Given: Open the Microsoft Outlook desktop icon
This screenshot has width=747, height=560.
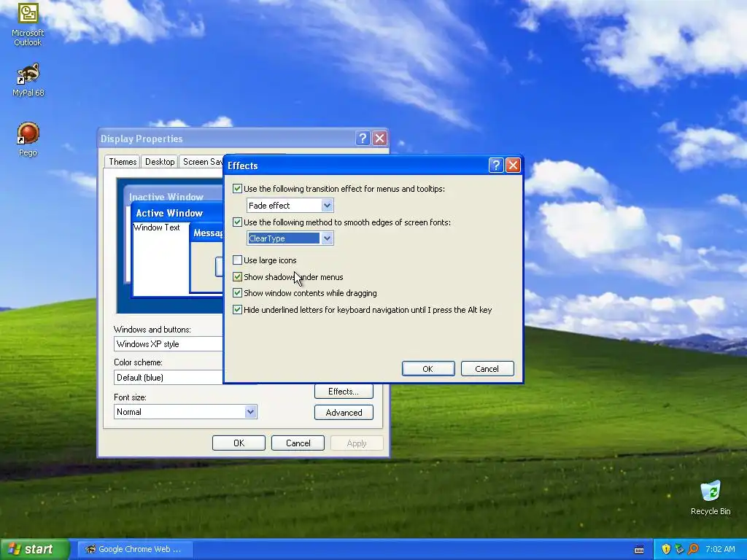Looking at the screenshot, I should (28, 25).
